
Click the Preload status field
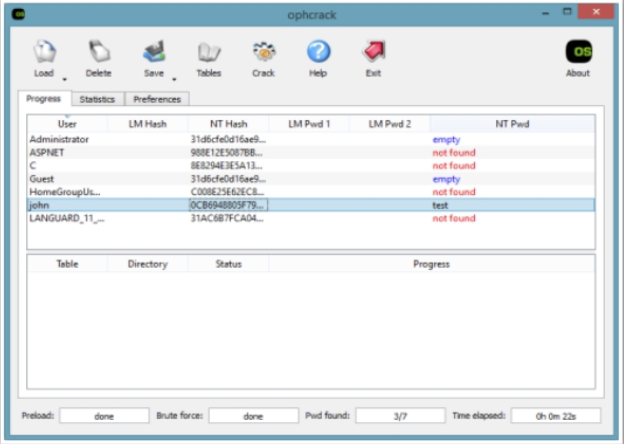tap(104, 416)
